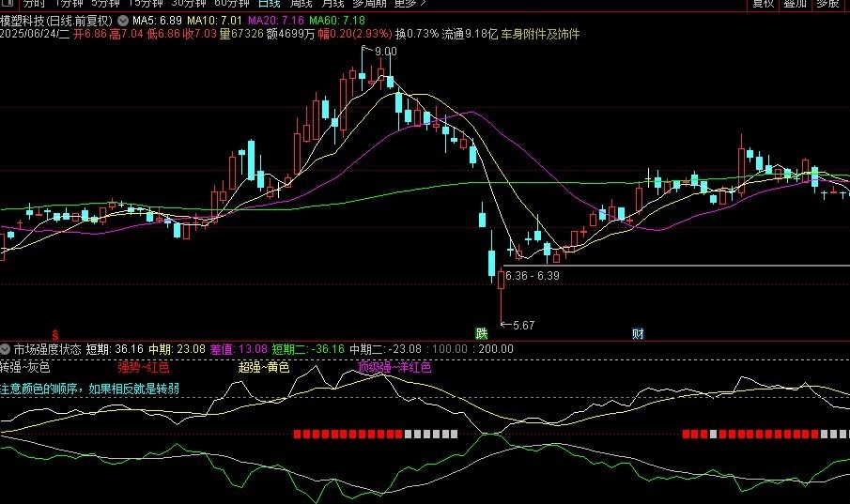Switch to 30分钟 period tab

[189, 3]
